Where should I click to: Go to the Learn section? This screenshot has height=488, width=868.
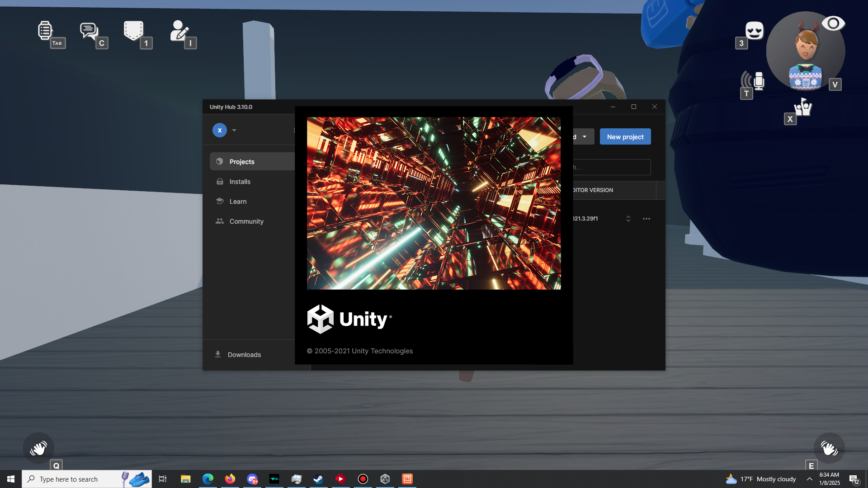pos(238,202)
